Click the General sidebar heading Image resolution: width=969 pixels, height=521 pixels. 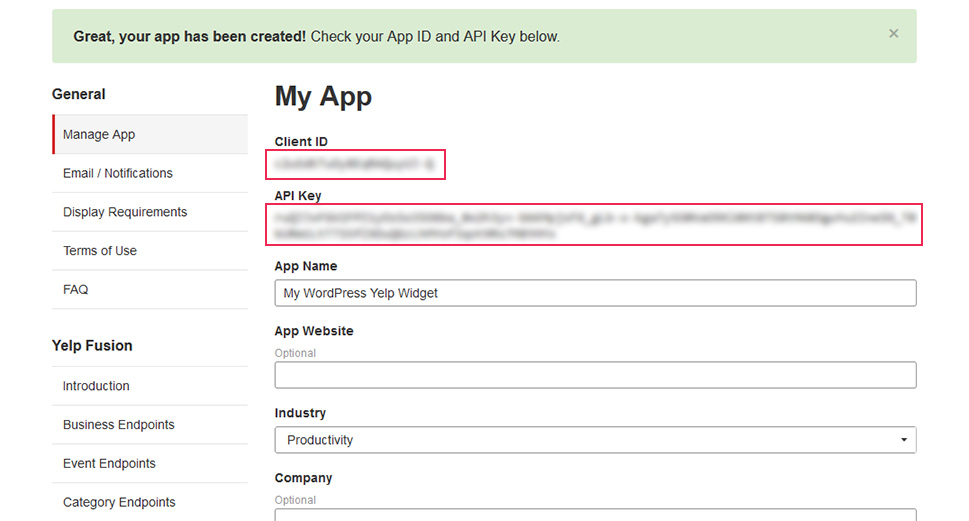click(78, 94)
